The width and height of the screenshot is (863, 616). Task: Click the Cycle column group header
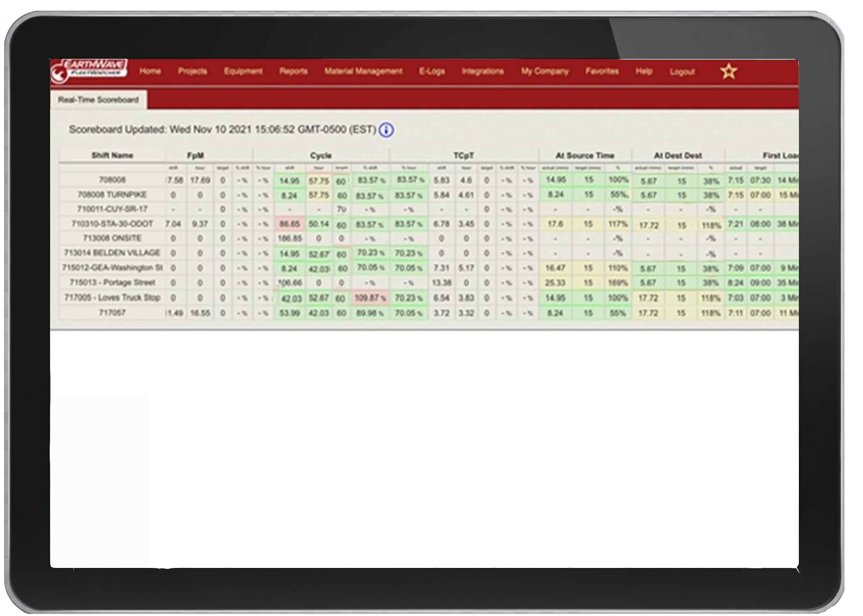tap(320, 156)
